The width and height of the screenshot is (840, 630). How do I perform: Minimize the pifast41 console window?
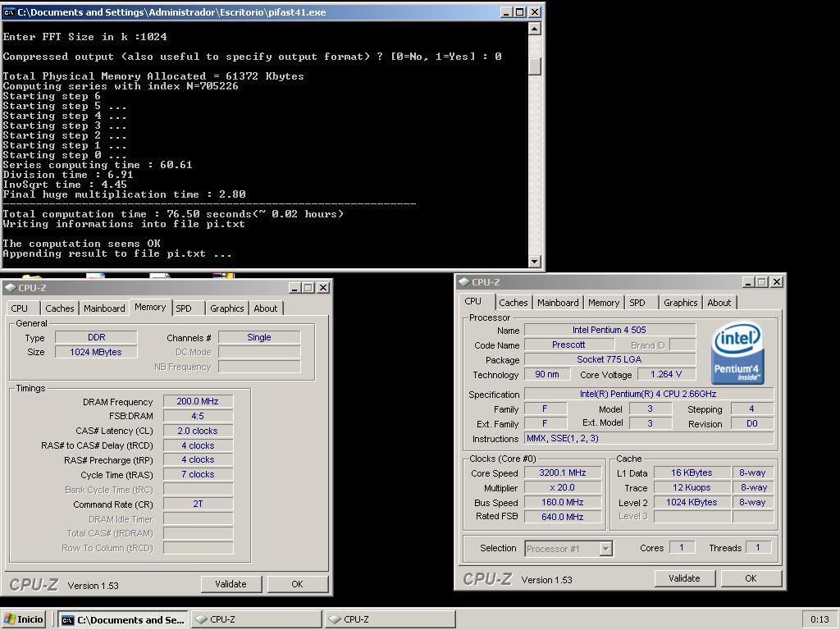[505, 11]
